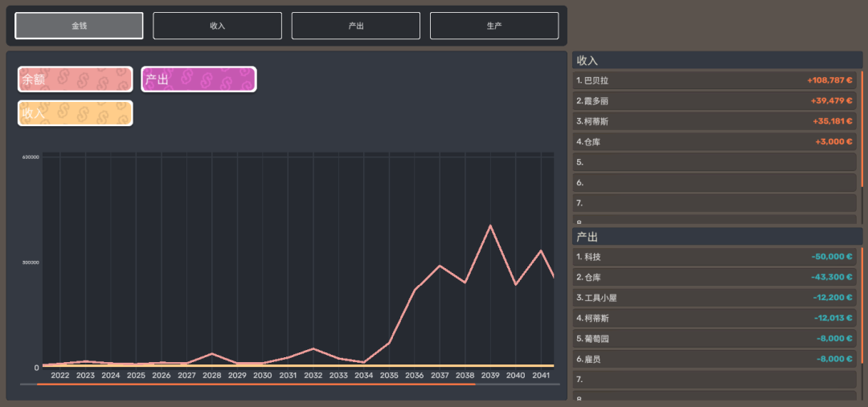
Task: Open the 收入 tab at top
Action: click(218, 26)
